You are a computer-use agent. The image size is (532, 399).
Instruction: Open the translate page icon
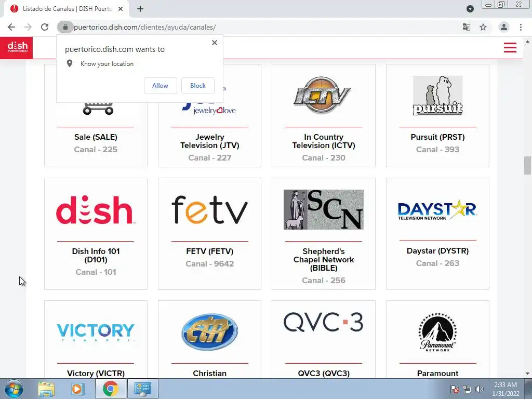467,27
